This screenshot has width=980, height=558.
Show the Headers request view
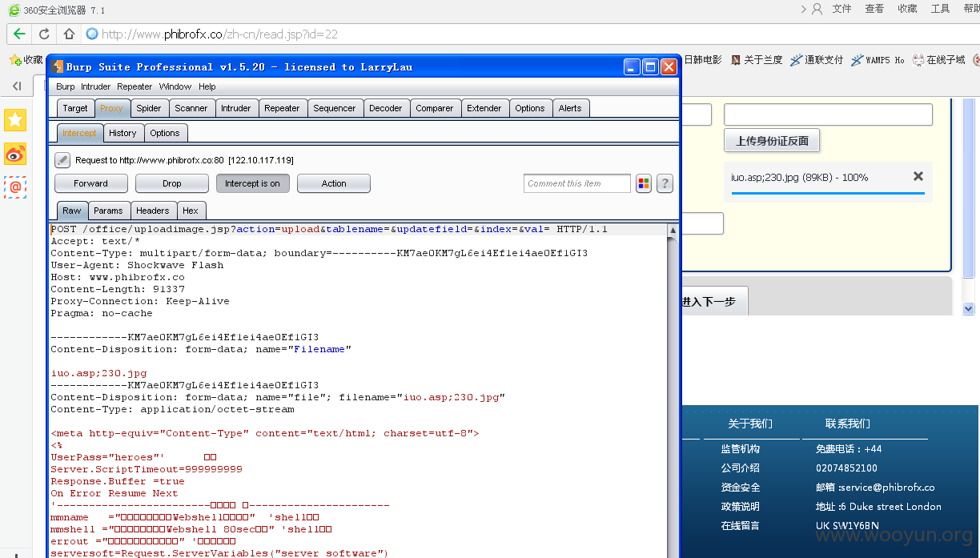pos(152,211)
